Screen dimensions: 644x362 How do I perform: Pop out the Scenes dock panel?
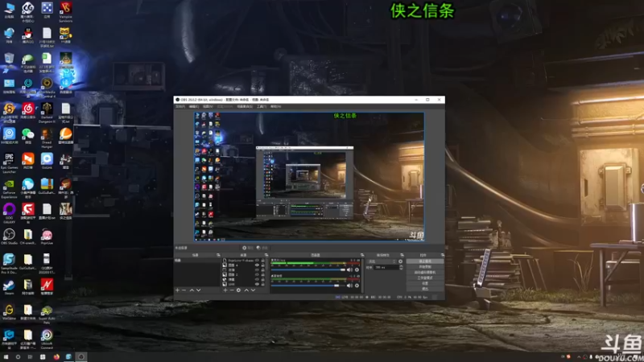(x=218, y=255)
